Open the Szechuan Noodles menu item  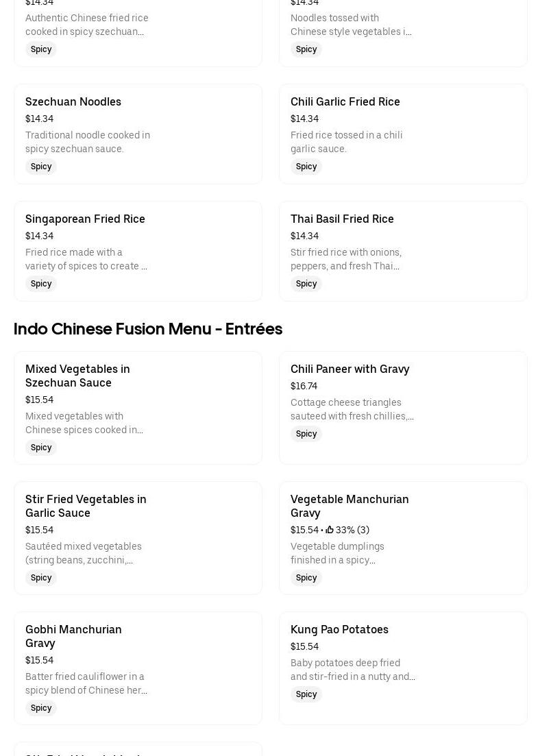click(x=73, y=101)
